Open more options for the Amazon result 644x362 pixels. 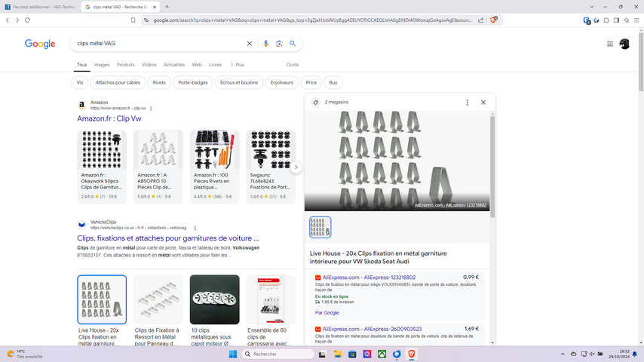click(x=151, y=109)
